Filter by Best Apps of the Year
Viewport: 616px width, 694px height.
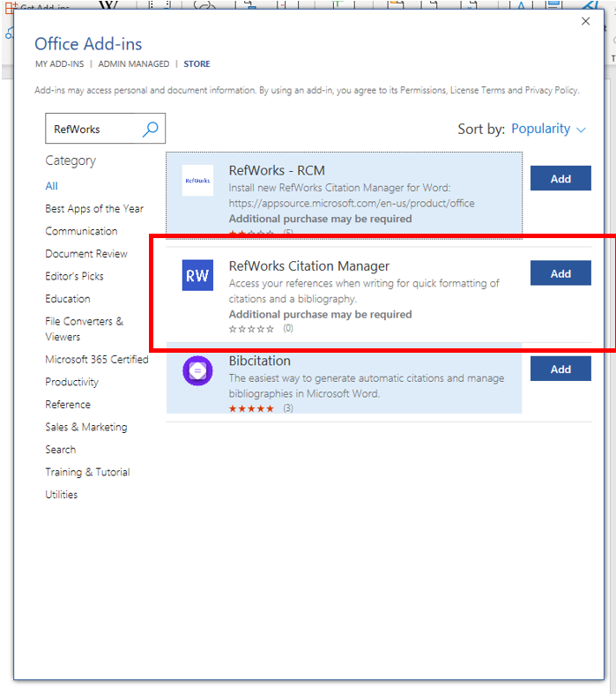(x=94, y=209)
